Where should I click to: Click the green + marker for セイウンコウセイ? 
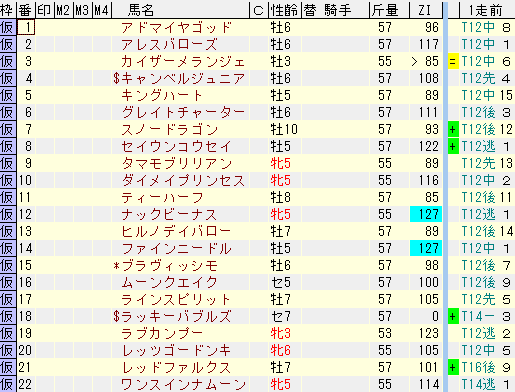click(x=453, y=146)
